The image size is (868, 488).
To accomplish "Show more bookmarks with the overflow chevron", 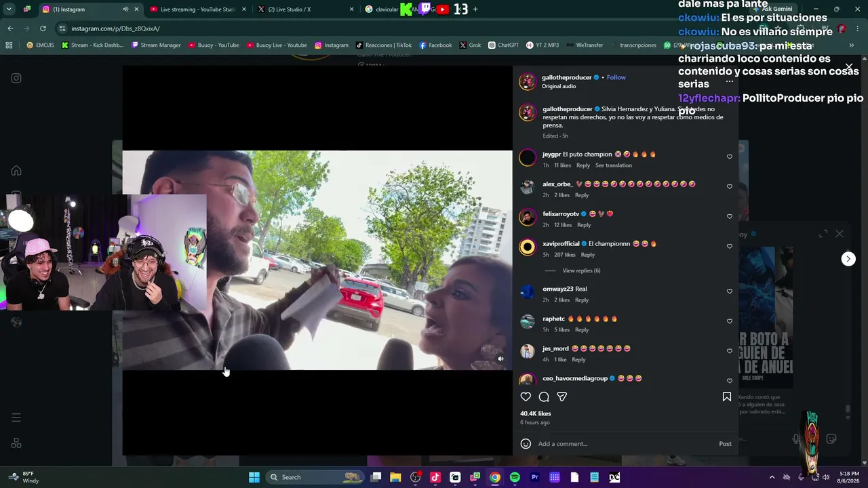I will pos(852,45).
